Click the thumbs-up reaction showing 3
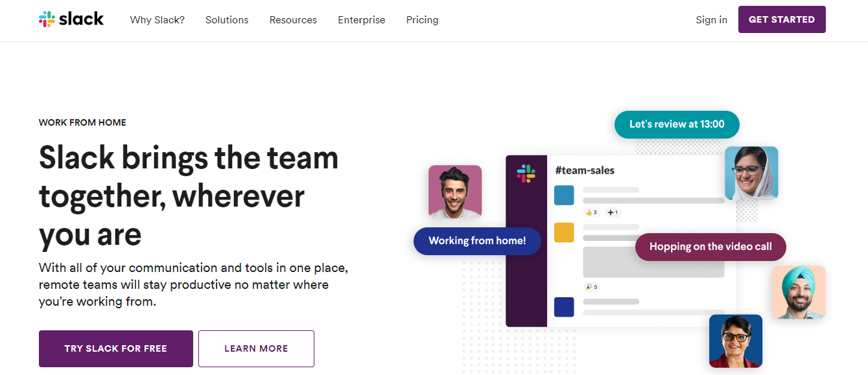The width and height of the screenshot is (868, 375). (x=591, y=212)
